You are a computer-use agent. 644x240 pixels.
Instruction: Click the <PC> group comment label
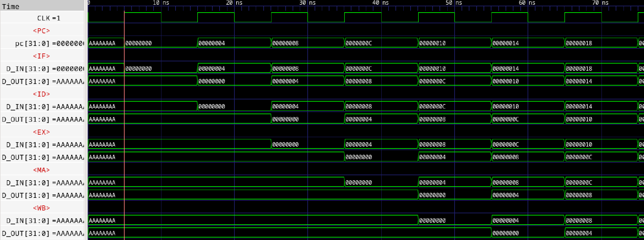point(42,31)
